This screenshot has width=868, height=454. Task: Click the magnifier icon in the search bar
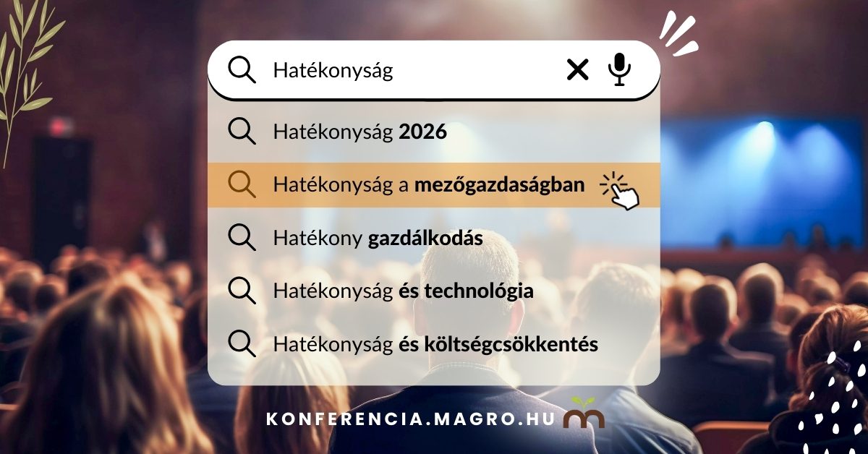tap(242, 70)
